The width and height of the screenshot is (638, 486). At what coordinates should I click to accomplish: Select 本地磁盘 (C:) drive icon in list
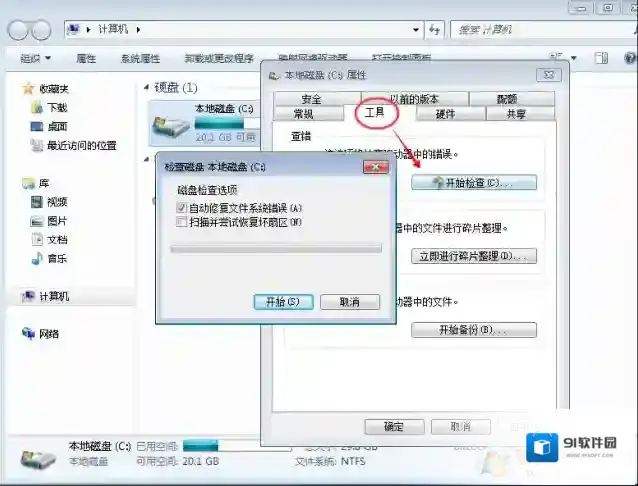tap(171, 124)
